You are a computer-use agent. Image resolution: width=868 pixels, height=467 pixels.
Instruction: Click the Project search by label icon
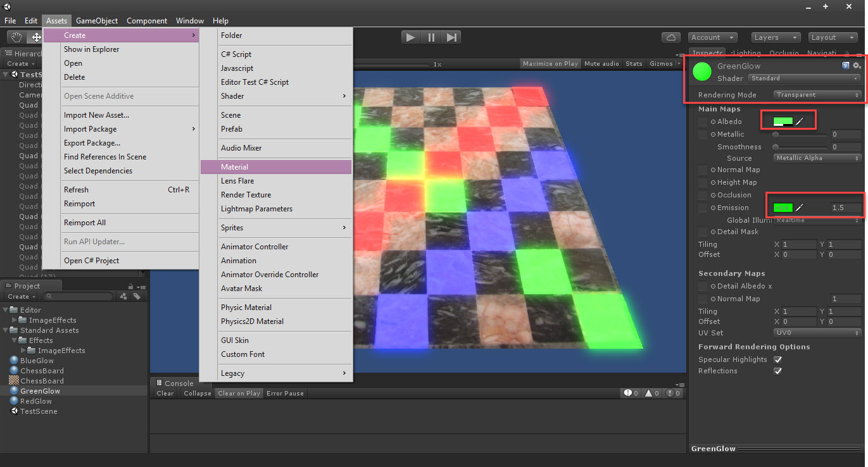137,296
